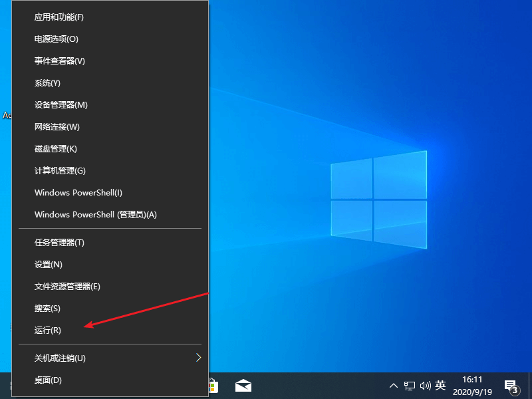Image resolution: width=532 pixels, height=399 pixels.
Task: Open the network status tray icon
Action: pyautogui.click(x=410, y=386)
